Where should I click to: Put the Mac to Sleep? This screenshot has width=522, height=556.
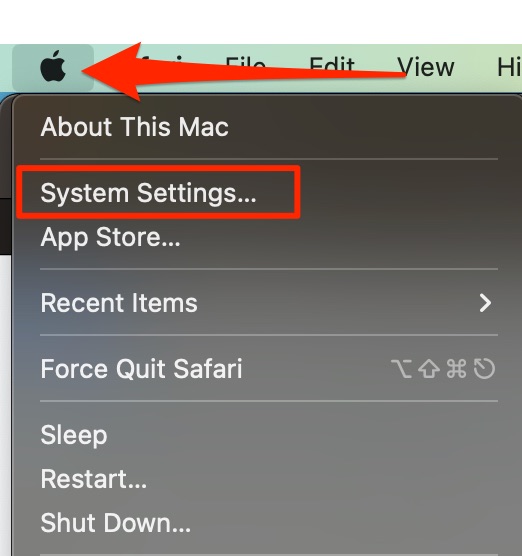(x=74, y=435)
